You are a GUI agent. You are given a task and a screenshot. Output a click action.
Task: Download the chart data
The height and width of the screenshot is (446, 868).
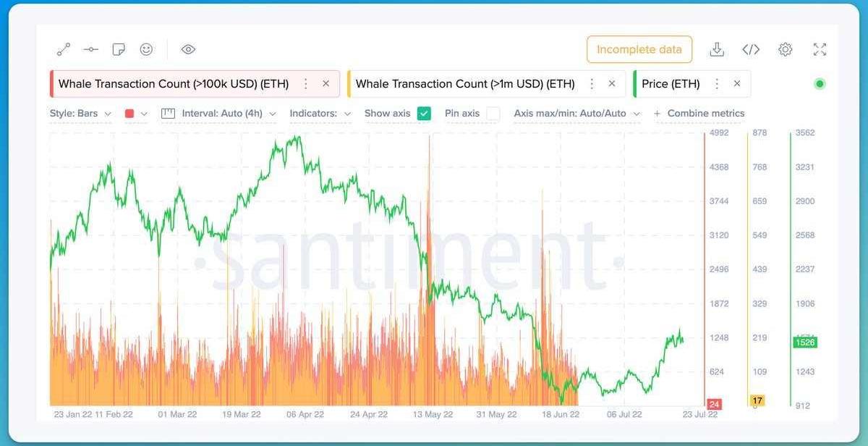717,49
